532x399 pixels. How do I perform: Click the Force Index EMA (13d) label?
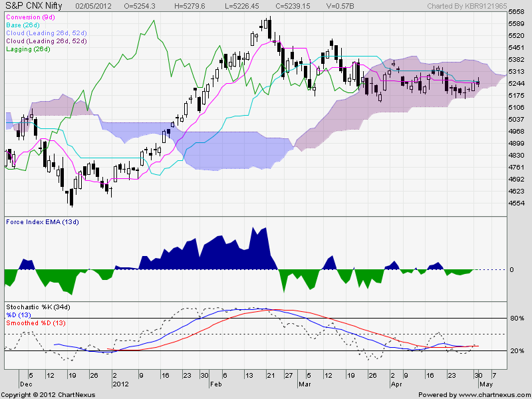tap(43, 222)
